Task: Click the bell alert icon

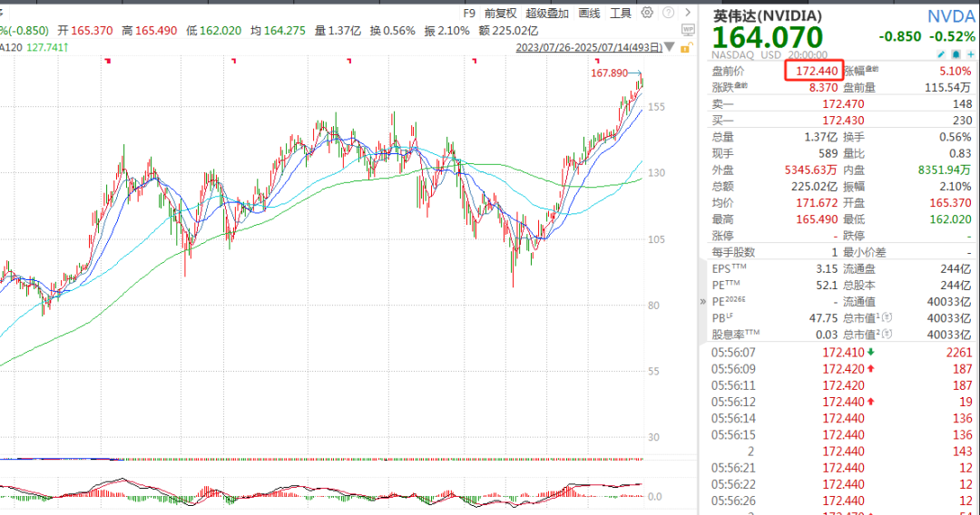Action: point(955,54)
